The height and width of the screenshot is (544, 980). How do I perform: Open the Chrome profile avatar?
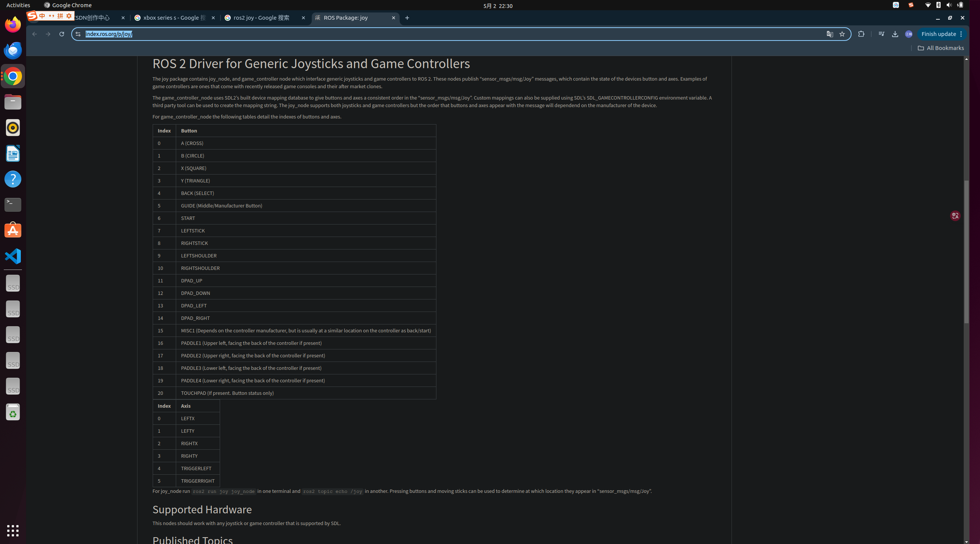coord(908,34)
